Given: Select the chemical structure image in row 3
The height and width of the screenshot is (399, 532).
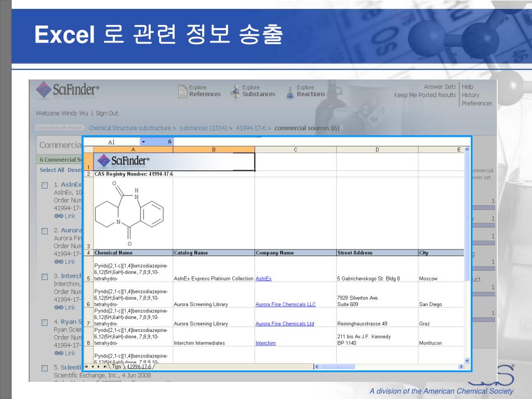Looking at the screenshot, I should tap(129, 214).
